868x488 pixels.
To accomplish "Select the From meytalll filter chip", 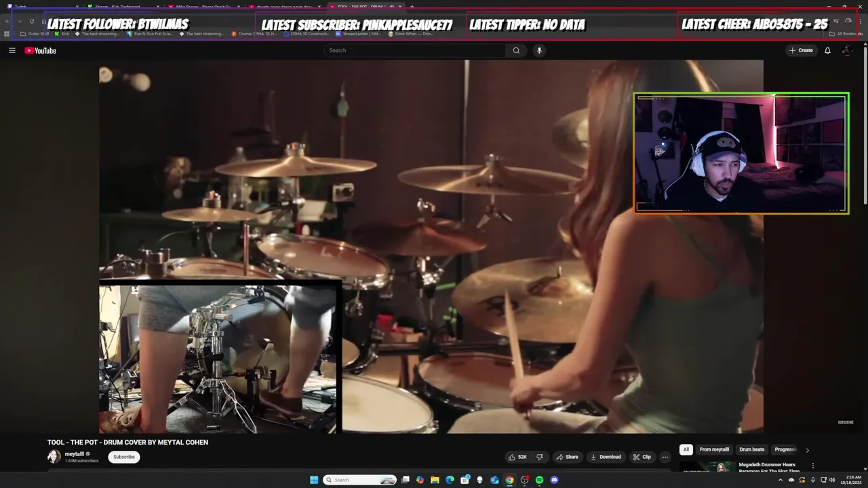I will coord(714,449).
